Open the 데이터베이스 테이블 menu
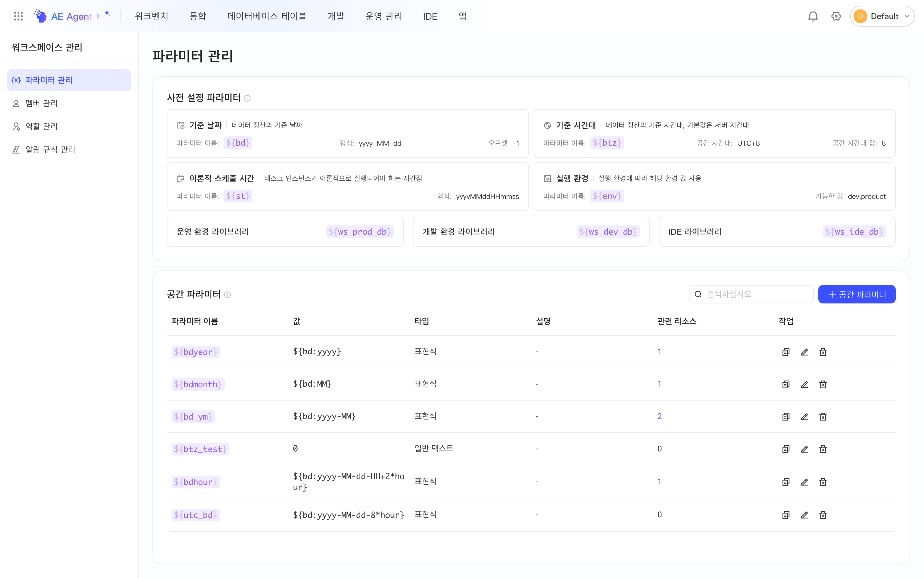Viewport: 924px width, 578px height. tap(267, 16)
